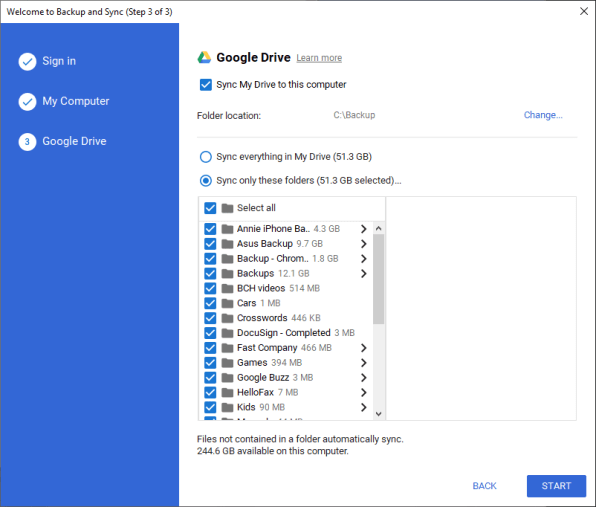
Task: Click the Google Buzz folder icon
Action: pyautogui.click(x=227, y=378)
